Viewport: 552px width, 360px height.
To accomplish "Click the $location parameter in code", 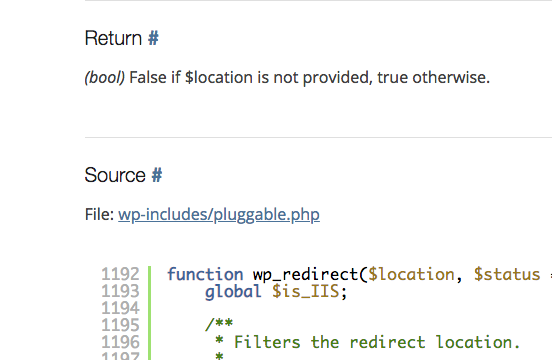I will coord(411,274).
